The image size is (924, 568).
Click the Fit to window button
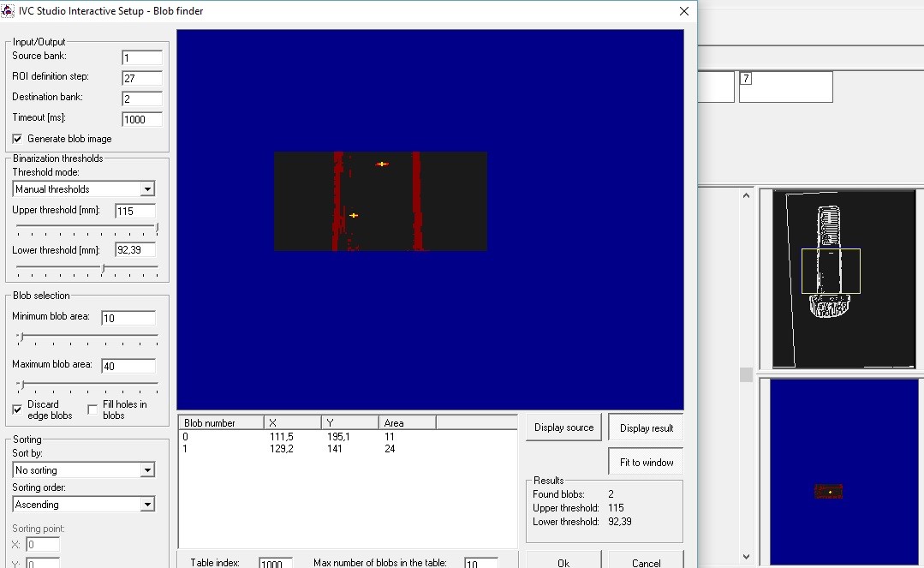646,463
